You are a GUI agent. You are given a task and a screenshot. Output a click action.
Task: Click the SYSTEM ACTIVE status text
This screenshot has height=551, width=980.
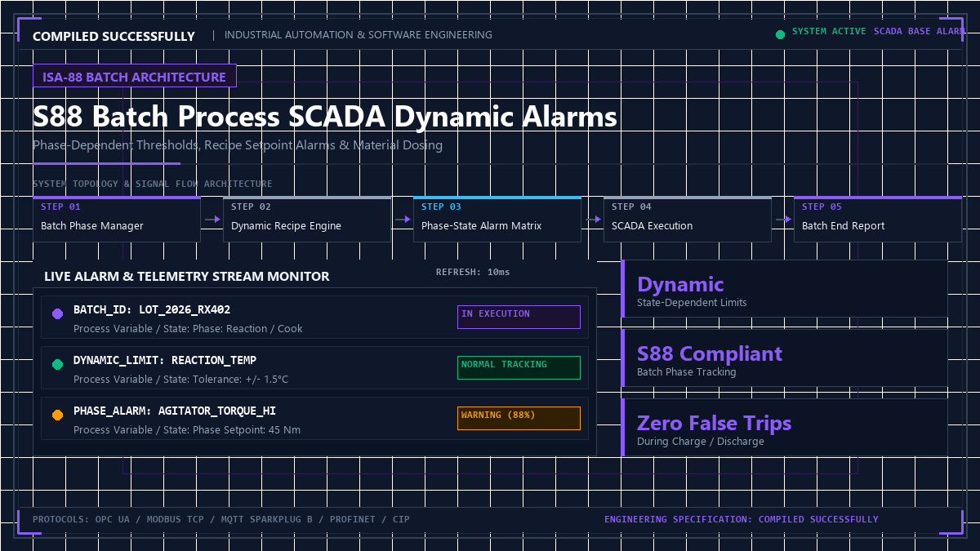click(829, 31)
